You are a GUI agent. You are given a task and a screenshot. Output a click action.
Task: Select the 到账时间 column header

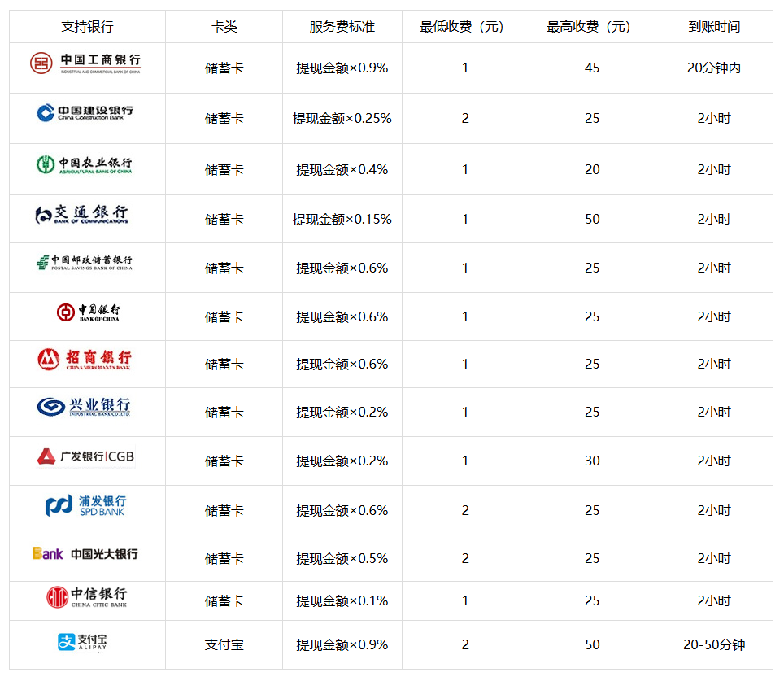[x=714, y=27]
